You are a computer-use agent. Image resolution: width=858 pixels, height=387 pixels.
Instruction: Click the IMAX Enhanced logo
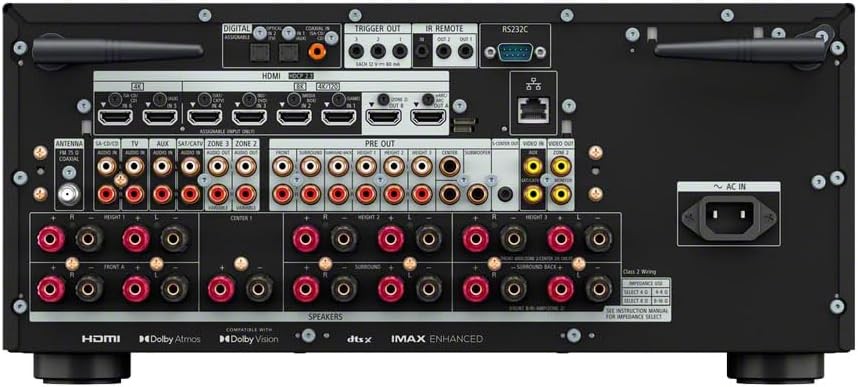[x=437, y=339]
